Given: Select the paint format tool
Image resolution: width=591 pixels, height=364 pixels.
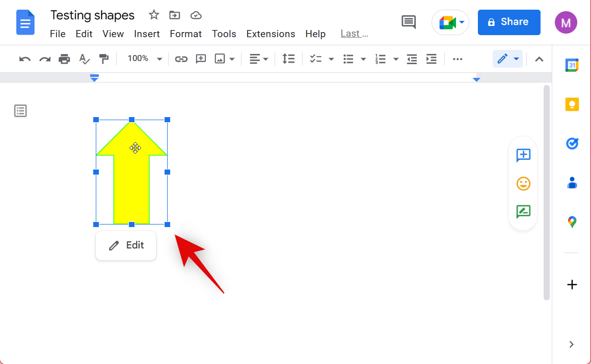Looking at the screenshot, I should point(103,59).
